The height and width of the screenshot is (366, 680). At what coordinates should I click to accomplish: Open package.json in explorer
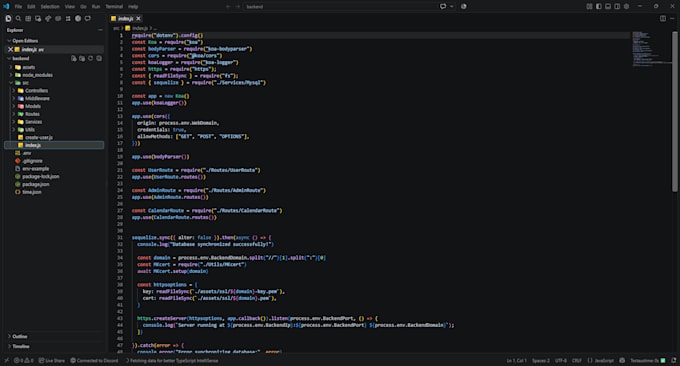(36, 184)
